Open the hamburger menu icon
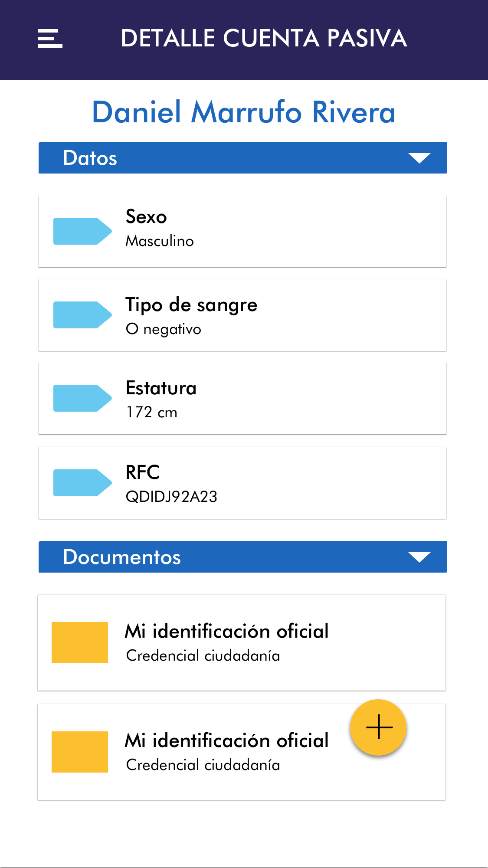 50,39
